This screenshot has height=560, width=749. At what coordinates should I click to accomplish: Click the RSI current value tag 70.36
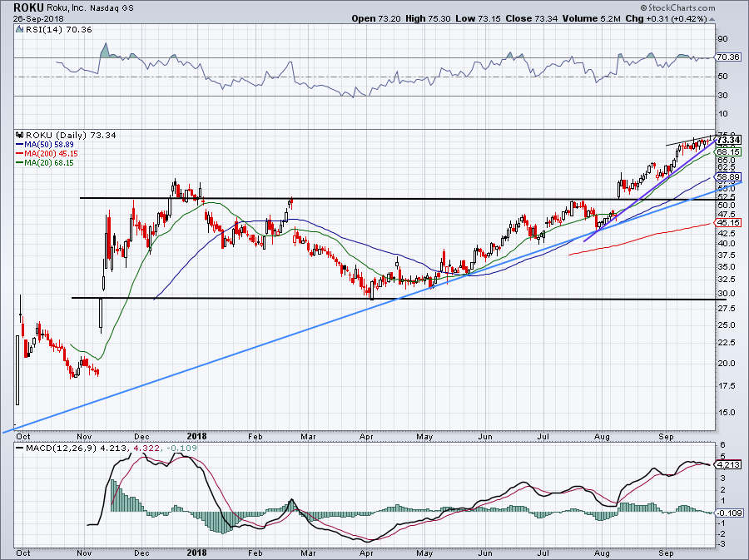[x=728, y=57]
